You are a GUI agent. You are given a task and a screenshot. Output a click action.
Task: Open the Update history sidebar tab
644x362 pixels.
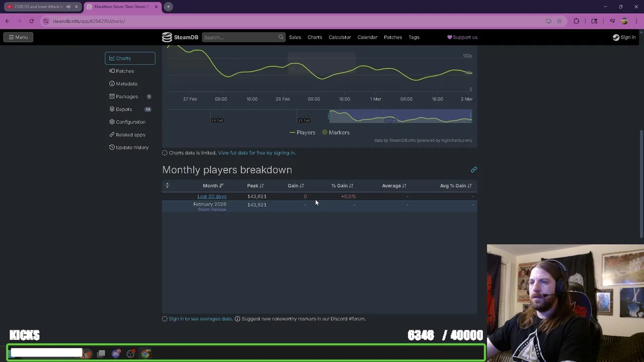tap(130, 147)
